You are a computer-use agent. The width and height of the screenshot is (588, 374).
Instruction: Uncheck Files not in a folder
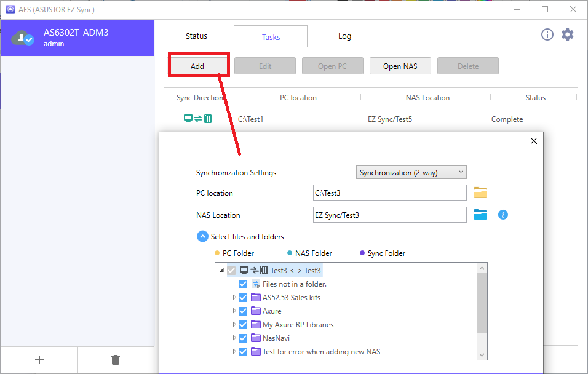click(243, 284)
